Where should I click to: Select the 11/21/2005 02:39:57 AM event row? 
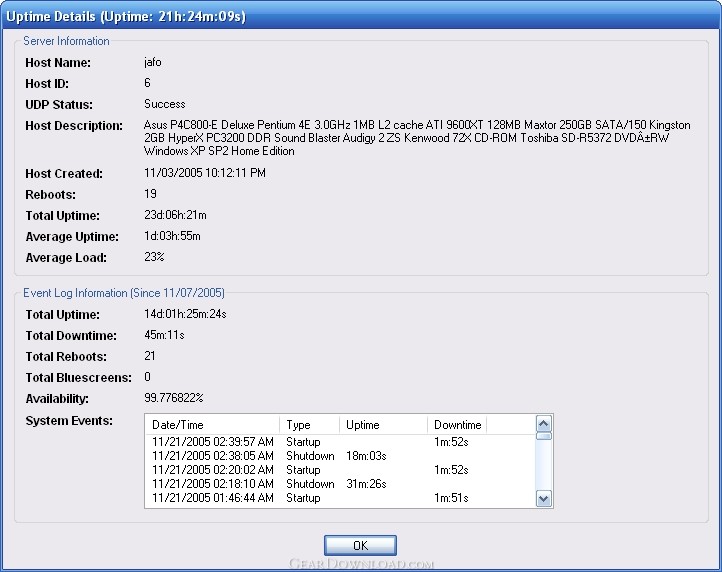point(340,442)
